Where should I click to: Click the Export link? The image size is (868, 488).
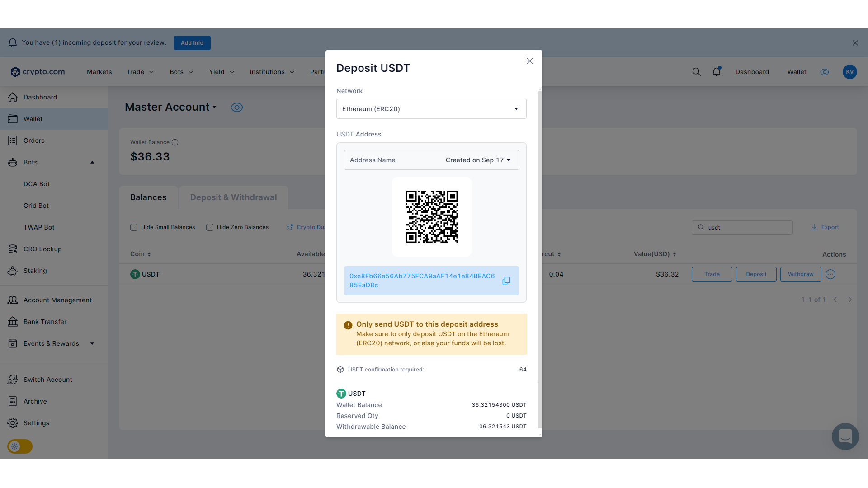tap(825, 227)
